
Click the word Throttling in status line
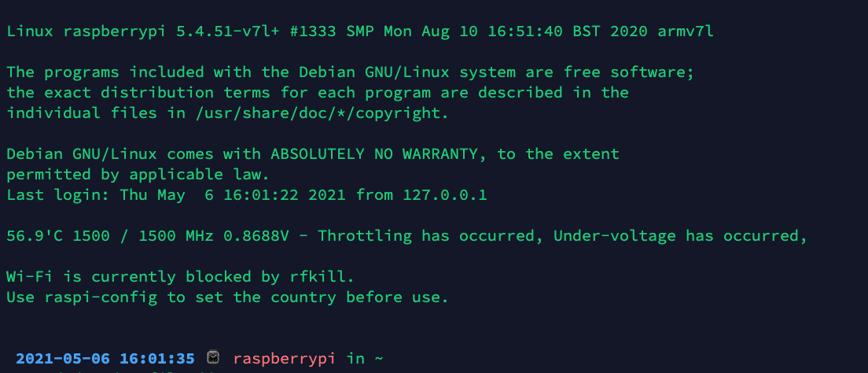point(365,235)
